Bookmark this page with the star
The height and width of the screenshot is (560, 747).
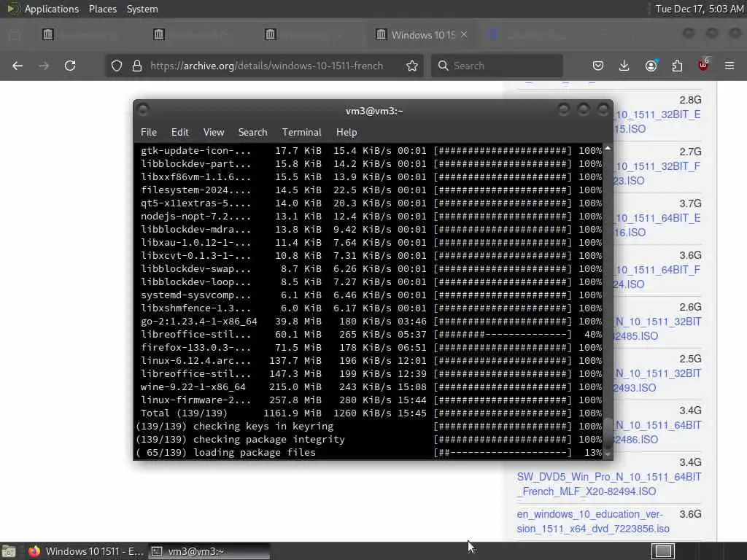coord(412,66)
